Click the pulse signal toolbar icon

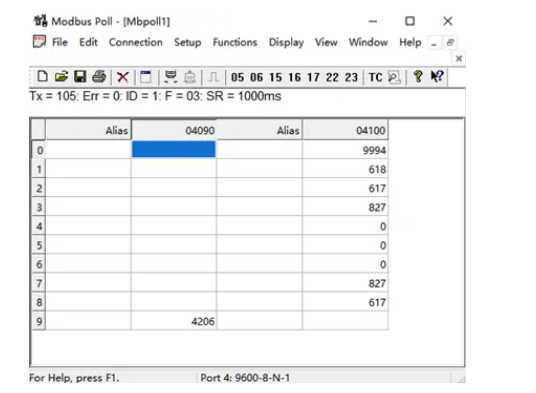point(213,77)
